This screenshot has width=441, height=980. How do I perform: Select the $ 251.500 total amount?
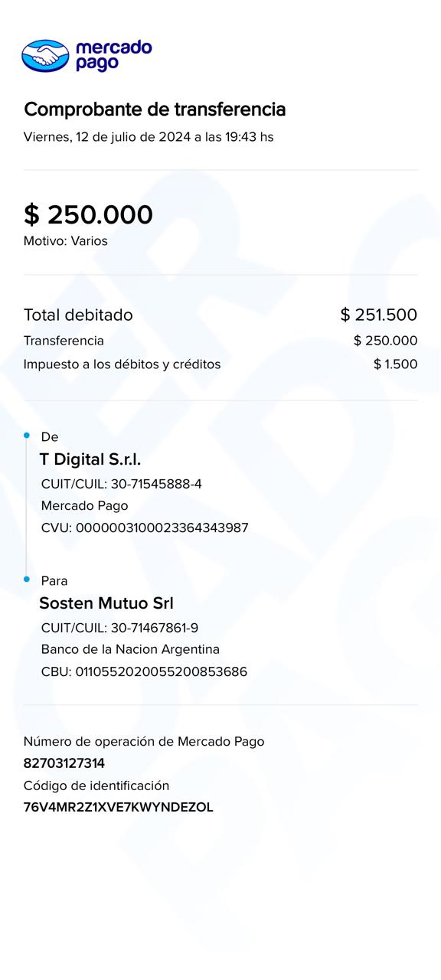379,315
